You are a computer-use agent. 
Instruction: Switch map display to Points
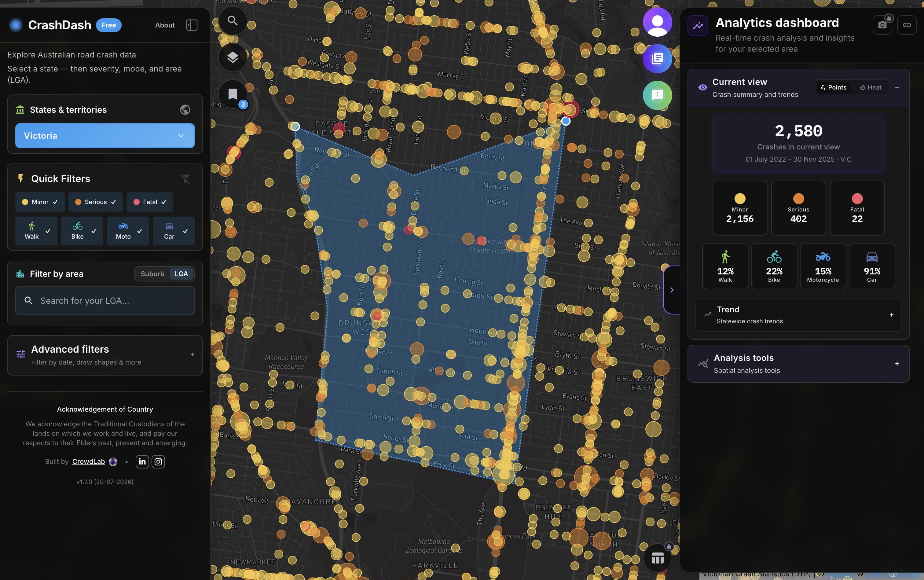click(833, 87)
